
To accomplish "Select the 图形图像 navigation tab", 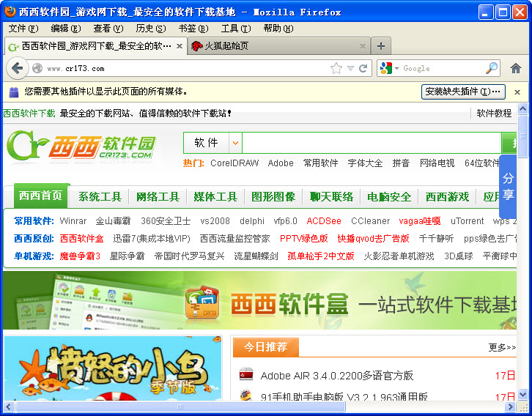I will tap(273, 196).
